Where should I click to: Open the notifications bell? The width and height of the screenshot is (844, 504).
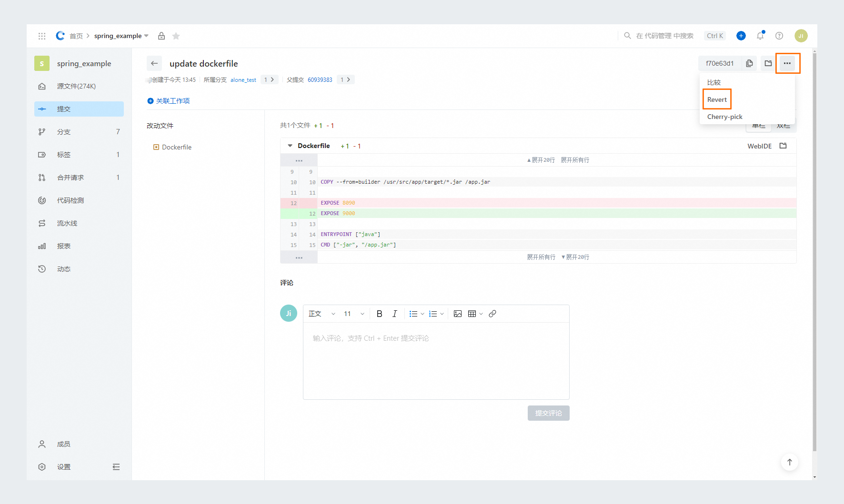[x=760, y=36]
